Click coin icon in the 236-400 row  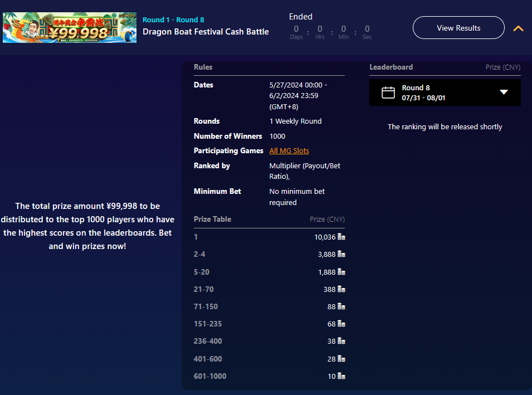(x=341, y=342)
